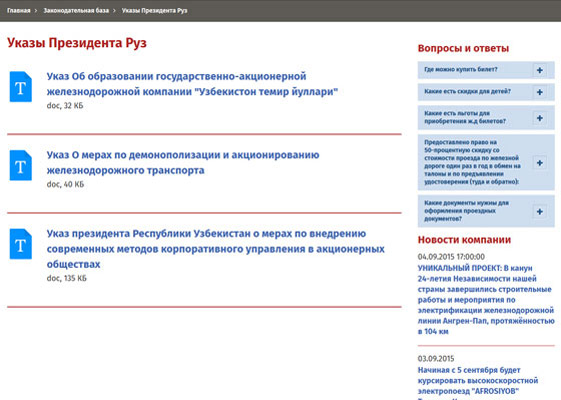
Task: Click question Какие есть льготы для приобретения
Action: (x=465, y=117)
